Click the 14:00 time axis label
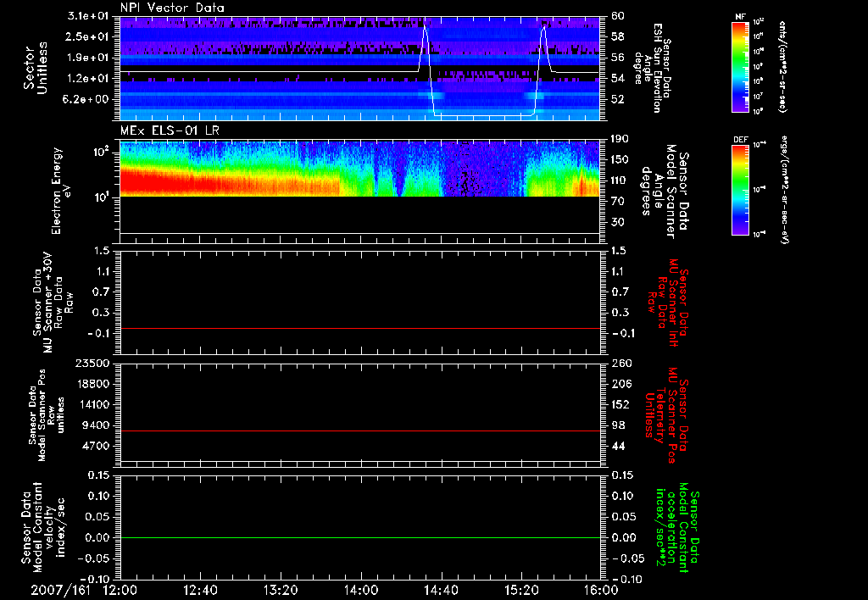Image resolution: width=868 pixels, height=600 pixels. [361, 590]
